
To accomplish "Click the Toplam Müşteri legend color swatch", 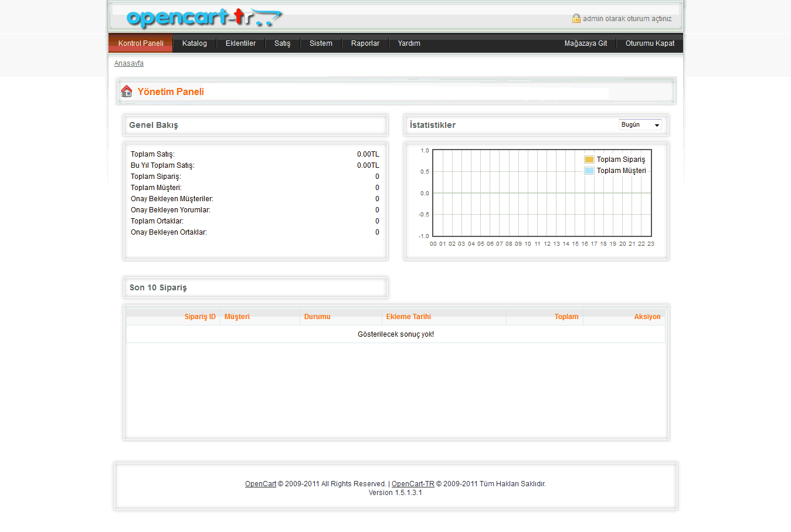I will coord(589,171).
